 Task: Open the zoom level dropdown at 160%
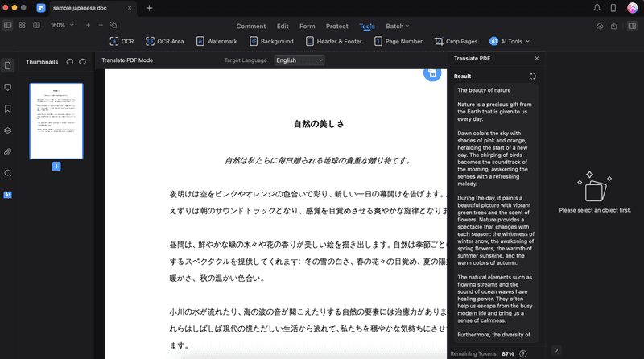[x=62, y=25]
